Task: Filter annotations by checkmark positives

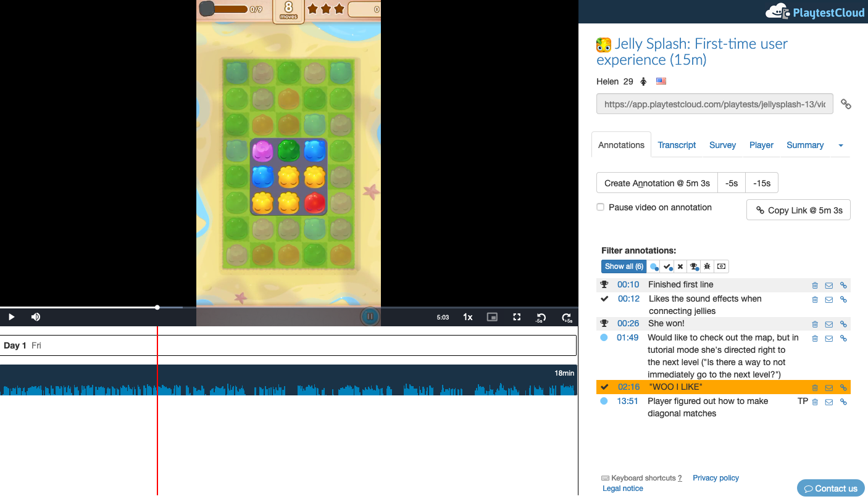Action: (667, 266)
